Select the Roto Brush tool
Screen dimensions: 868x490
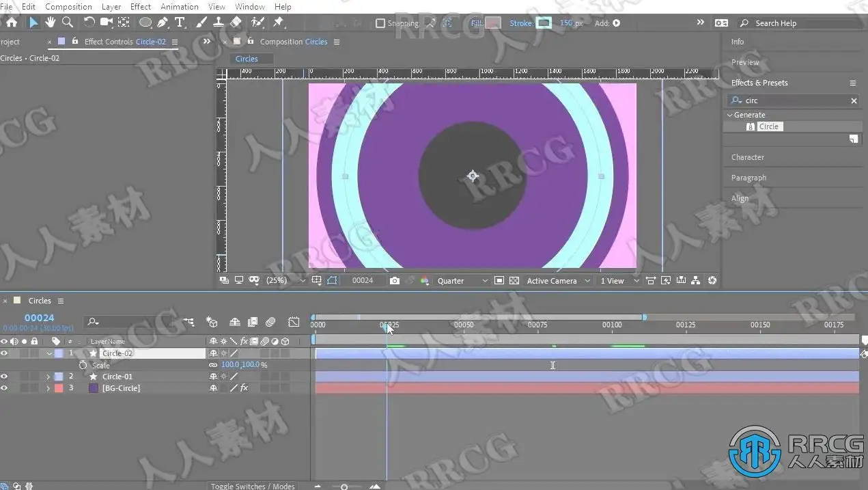(x=257, y=23)
